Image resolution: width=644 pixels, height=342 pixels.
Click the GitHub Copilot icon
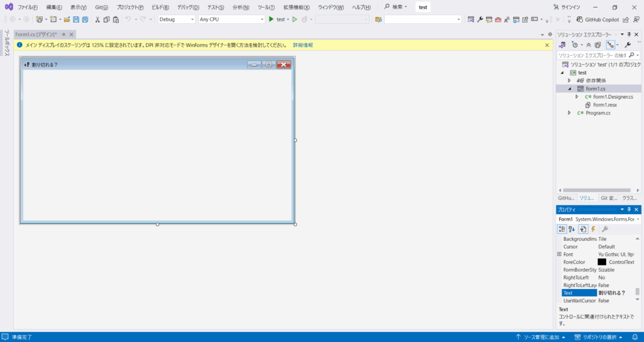coord(579,19)
